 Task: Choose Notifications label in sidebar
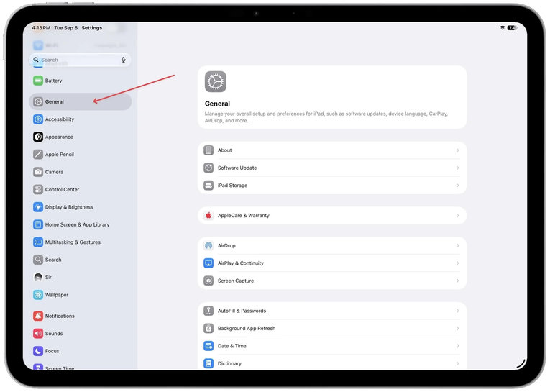[x=60, y=316]
